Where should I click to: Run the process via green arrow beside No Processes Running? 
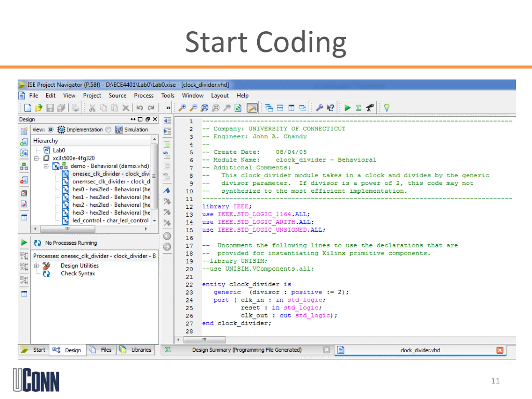[24, 243]
